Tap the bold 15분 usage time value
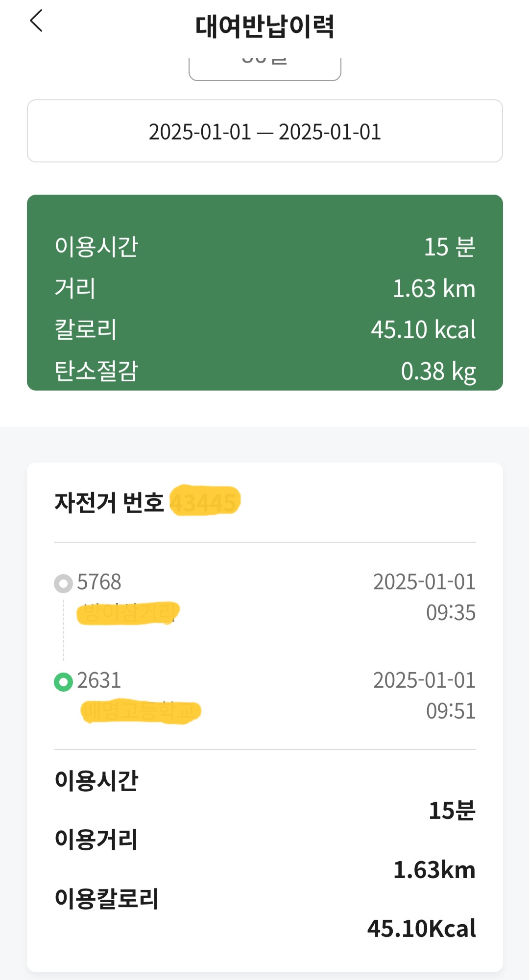This screenshot has width=529, height=980. 452,811
